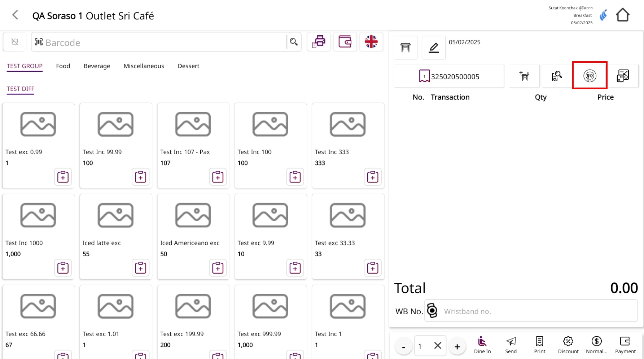Toggle the image display icon left of Barcode

pyautogui.click(x=15, y=42)
